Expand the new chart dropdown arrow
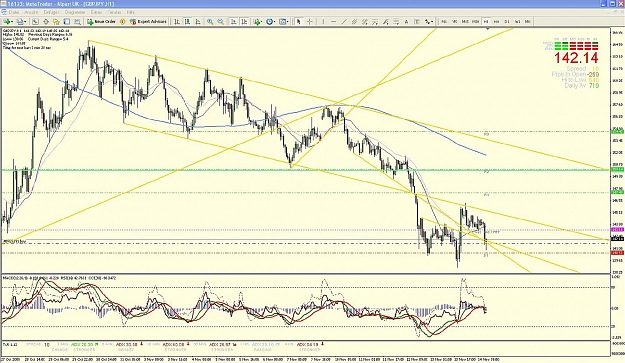Viewport: 625px width, 363px height. tap(12, 22)
